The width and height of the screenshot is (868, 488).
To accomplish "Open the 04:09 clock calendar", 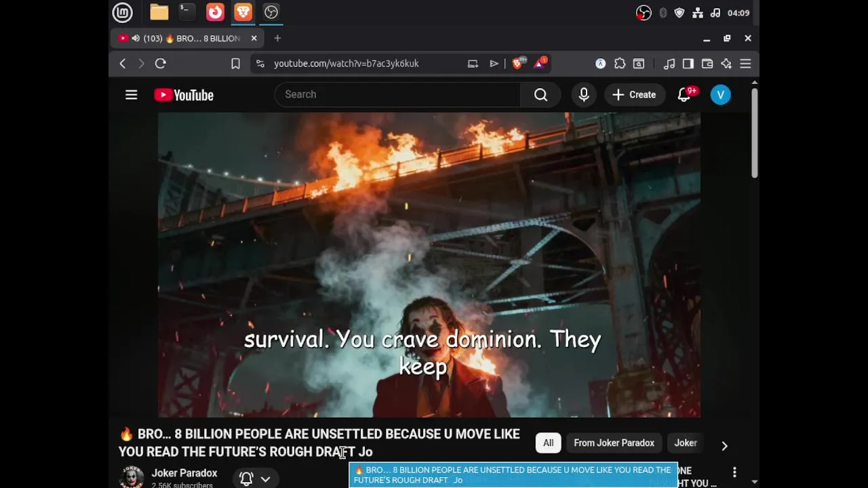I will (738, 13).
